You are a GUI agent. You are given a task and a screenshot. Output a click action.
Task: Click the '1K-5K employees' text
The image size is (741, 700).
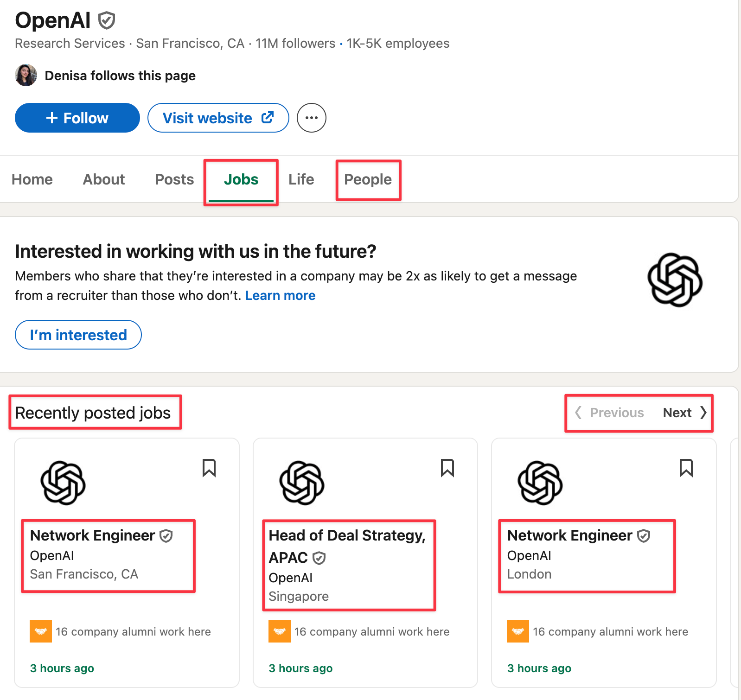pos(398,43)
